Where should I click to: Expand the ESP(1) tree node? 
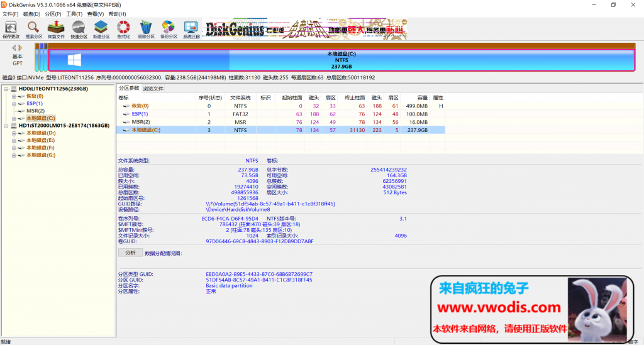coord(14,104)
